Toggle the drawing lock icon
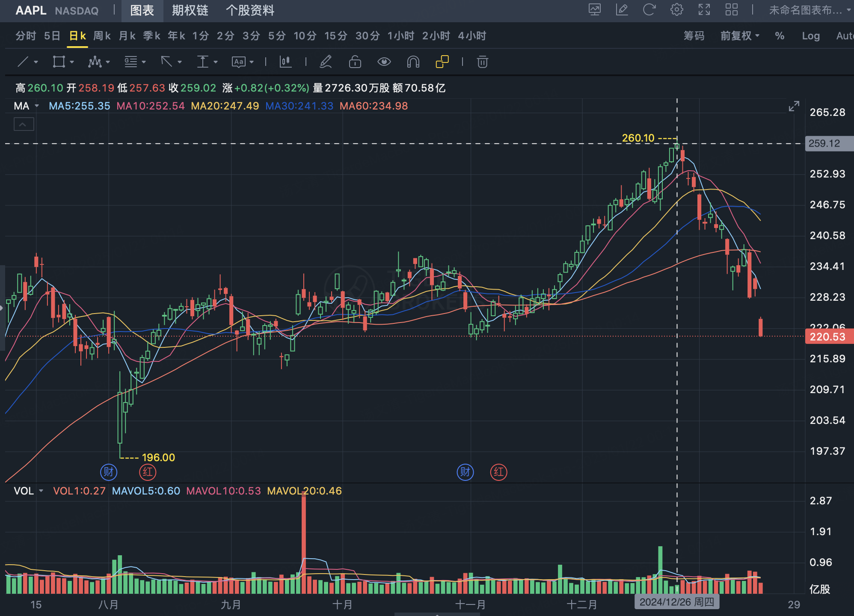The image size is (854, 616). click(x=355, y=62)
